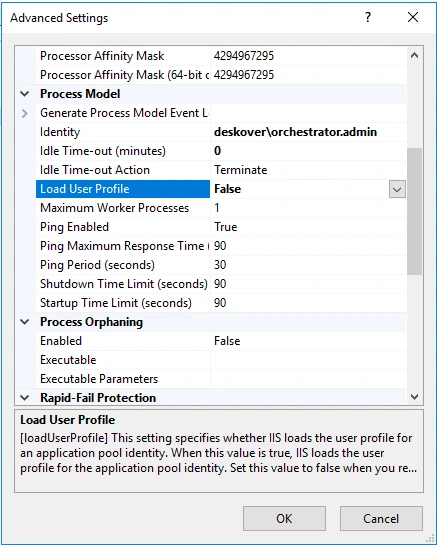The image size is (438, 546).
Task: Close the Advanced Settings dialog
Action: (413, 17)
